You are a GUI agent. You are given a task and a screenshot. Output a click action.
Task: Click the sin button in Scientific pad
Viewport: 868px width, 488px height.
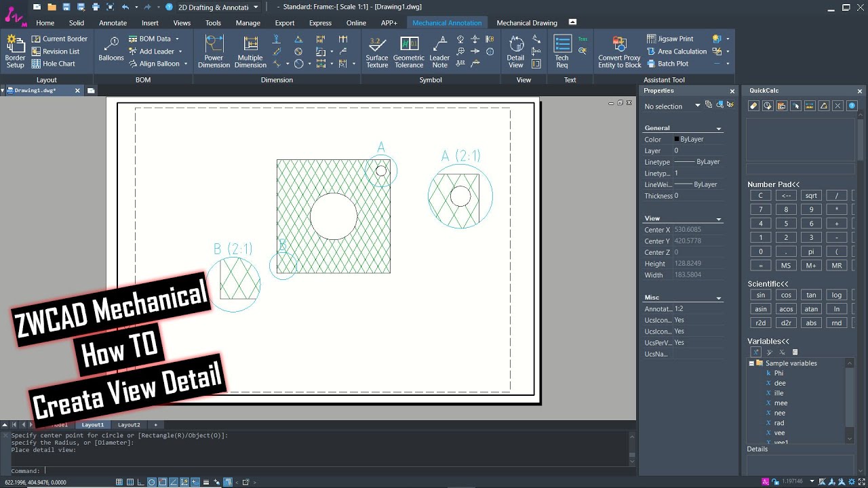click(761, 295)
